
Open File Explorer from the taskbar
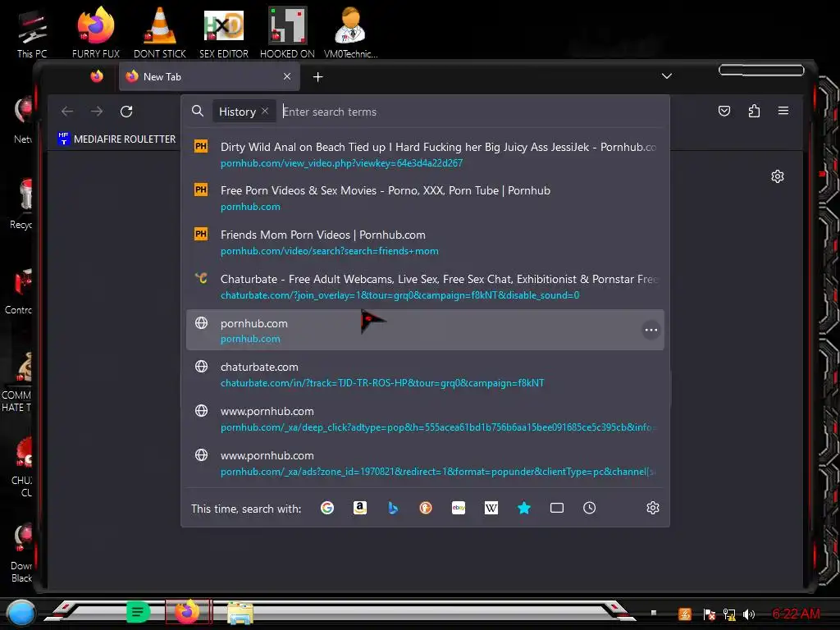point(240,613)
